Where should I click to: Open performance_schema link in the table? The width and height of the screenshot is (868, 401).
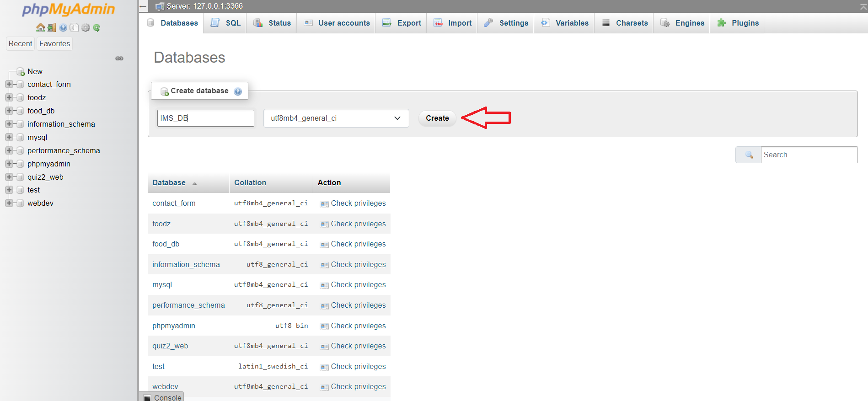[x=188, y=305]
